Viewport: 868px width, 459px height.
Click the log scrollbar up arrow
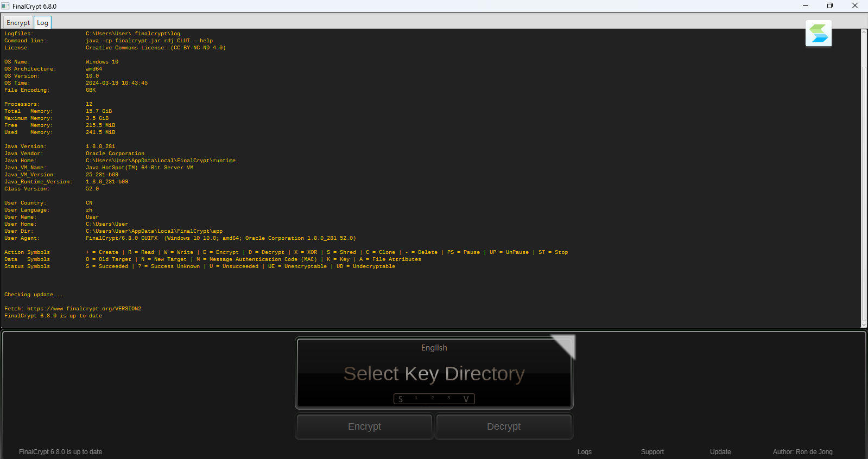[x=864, y=33]
